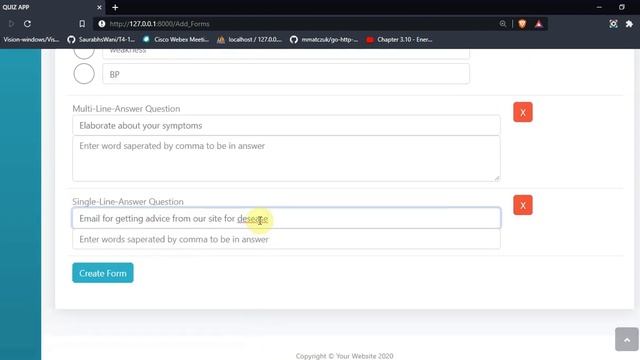The image size is (640, 360).
Task: Edit the 'Email for getting advice' question field
Action: (286, 218)
